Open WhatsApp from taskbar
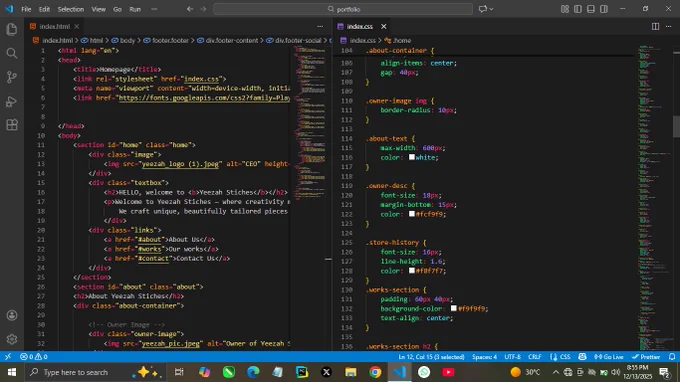Viewport: 680px width, 382px height. point(424,372)
